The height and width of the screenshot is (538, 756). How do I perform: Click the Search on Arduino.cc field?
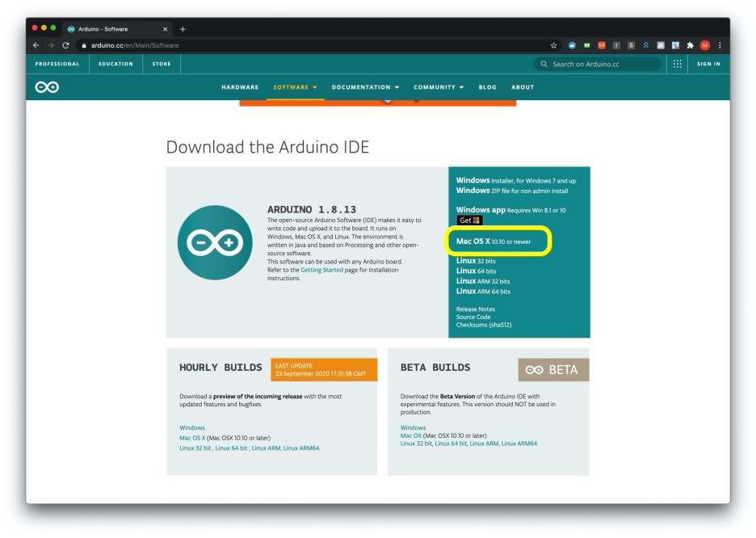pos(596,64)
